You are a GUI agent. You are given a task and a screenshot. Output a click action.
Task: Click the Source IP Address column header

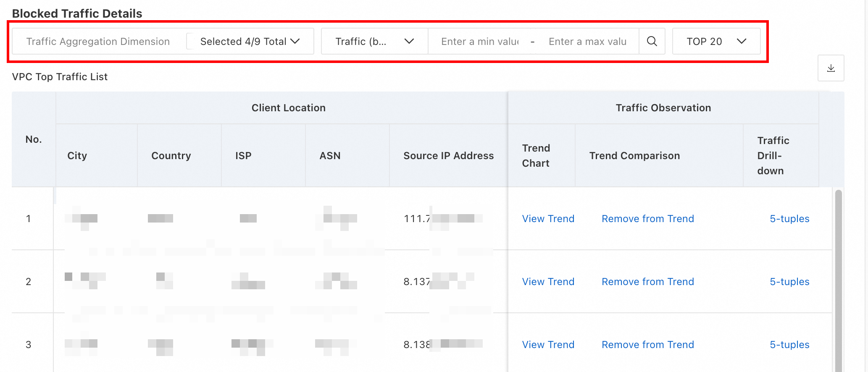[x=448, y=156]
